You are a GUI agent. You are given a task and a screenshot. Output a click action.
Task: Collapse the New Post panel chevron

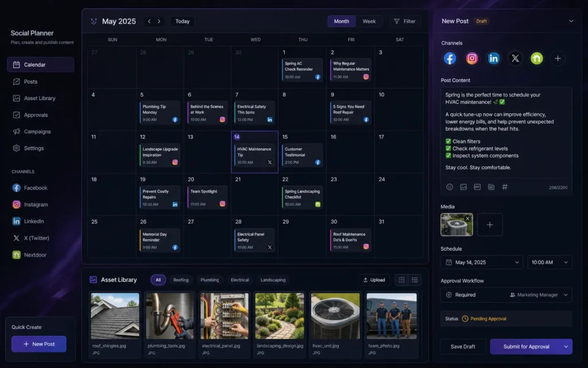[x=571, y=21]
